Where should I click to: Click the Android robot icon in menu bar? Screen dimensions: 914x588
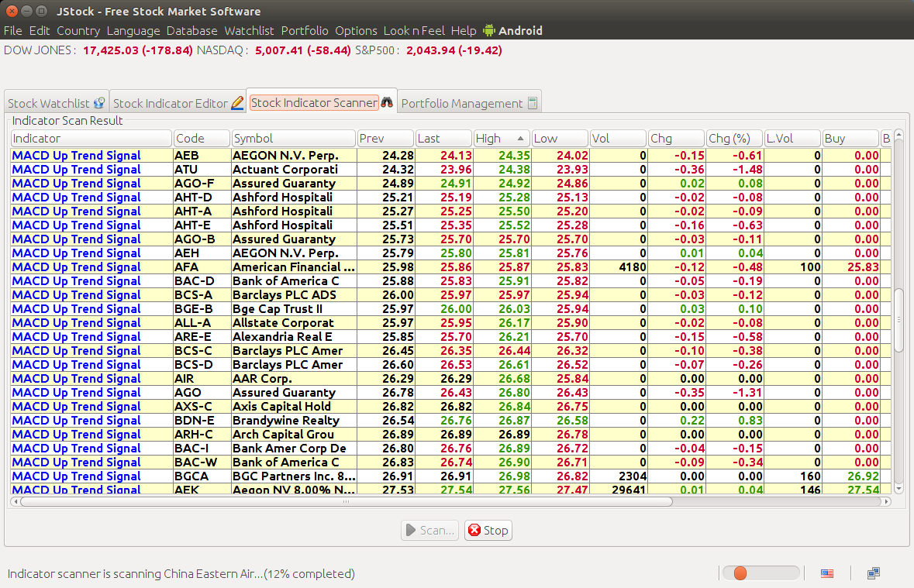coord(489,30)
